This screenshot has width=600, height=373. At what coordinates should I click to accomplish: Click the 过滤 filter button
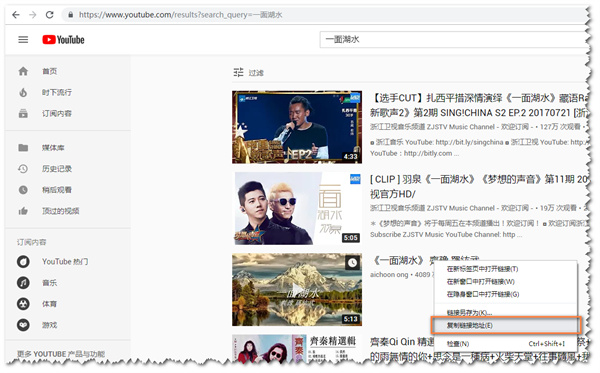pyautogui.click(x=249, y=72)
